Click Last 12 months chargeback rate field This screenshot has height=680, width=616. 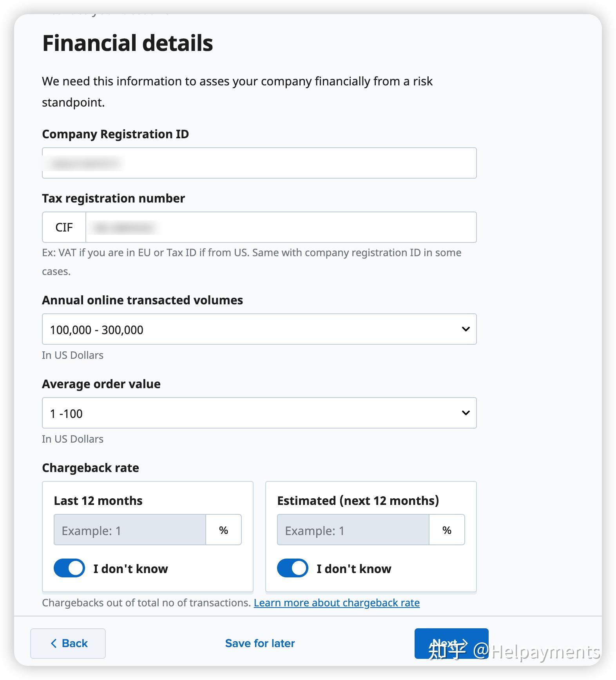(x=130, y=530)
